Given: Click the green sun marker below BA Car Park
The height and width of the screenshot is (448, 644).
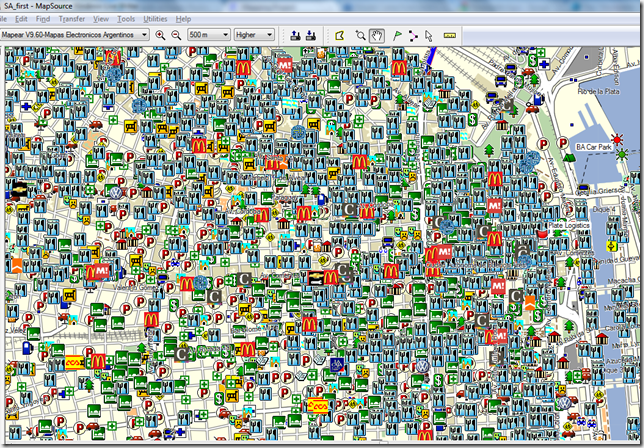Looking at the screenshot, I should pos(622,154).
